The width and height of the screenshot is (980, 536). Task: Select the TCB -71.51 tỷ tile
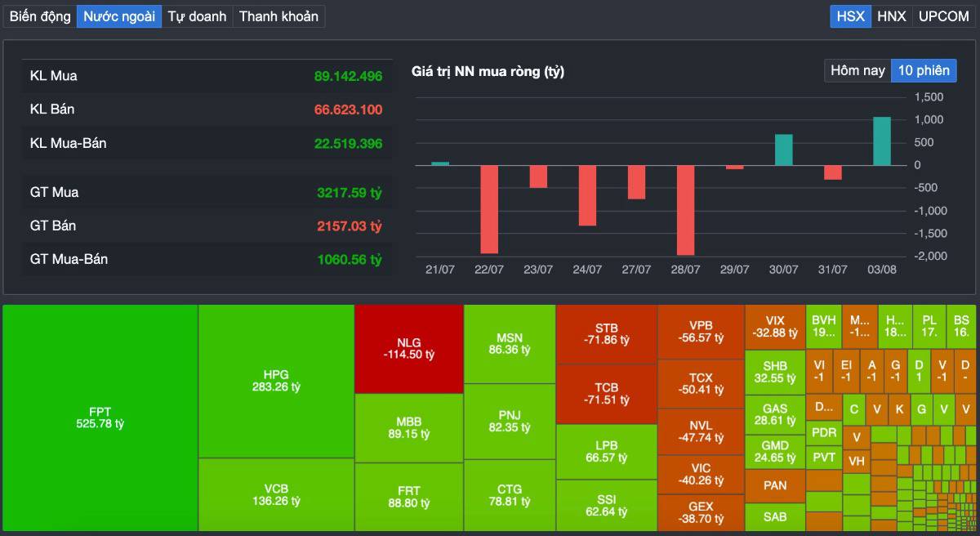click(606, 393)
